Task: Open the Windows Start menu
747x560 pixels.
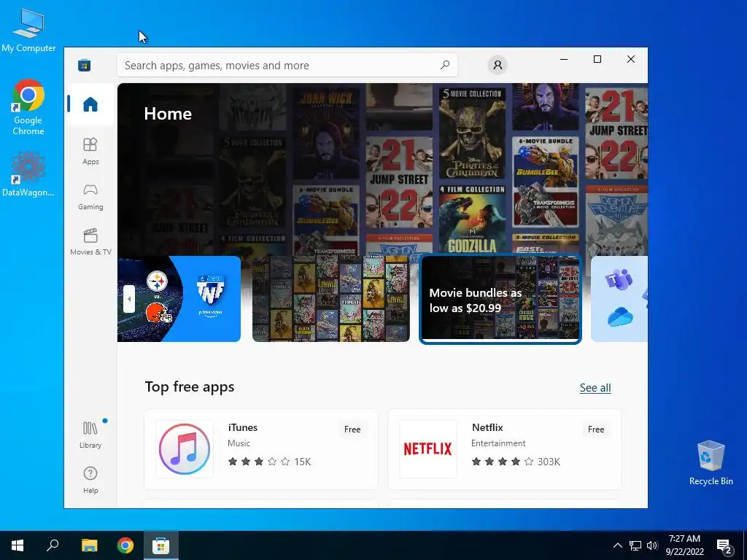Action: click(18, 545)
